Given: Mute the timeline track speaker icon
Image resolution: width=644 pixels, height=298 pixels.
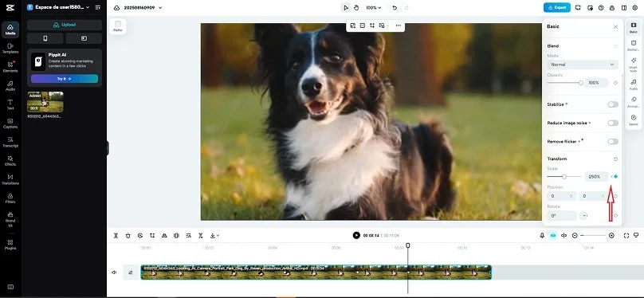Looking at the screenshot, I should 114,273.
